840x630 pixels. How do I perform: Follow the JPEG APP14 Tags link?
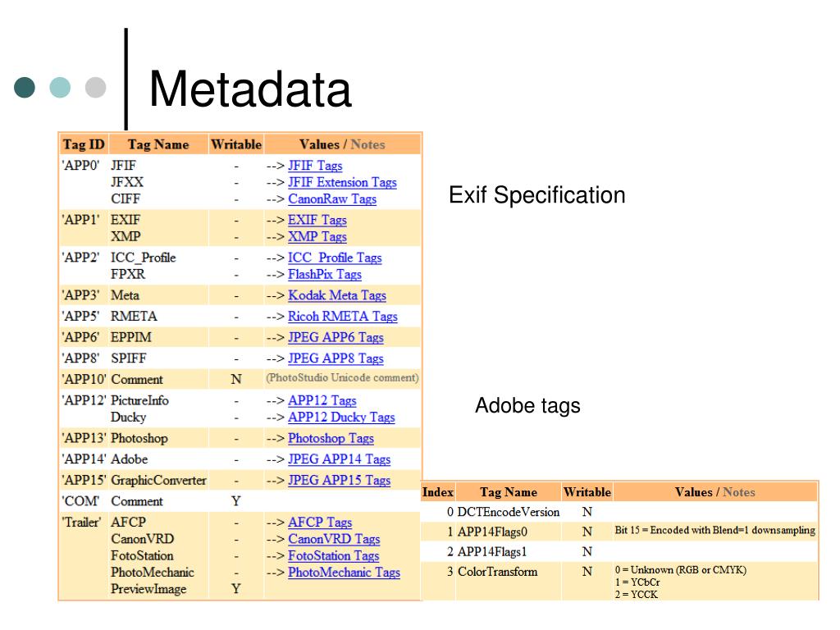click(x=339, y=459)
